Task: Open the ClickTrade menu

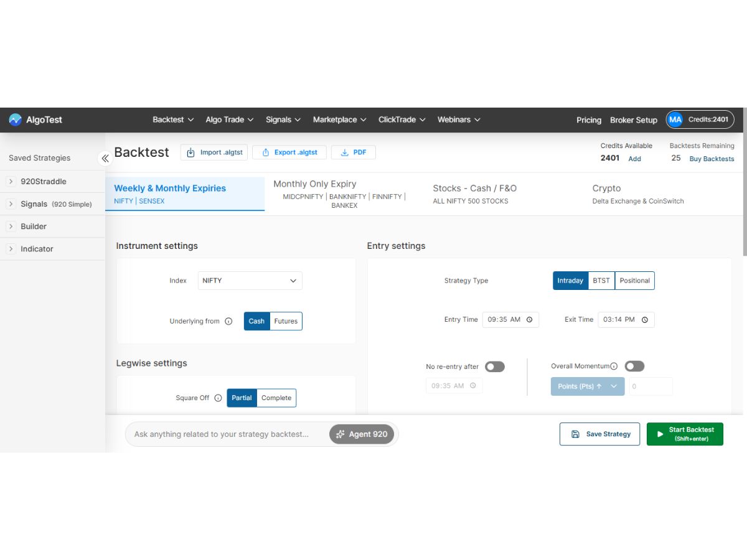Action: coord(402,119)
